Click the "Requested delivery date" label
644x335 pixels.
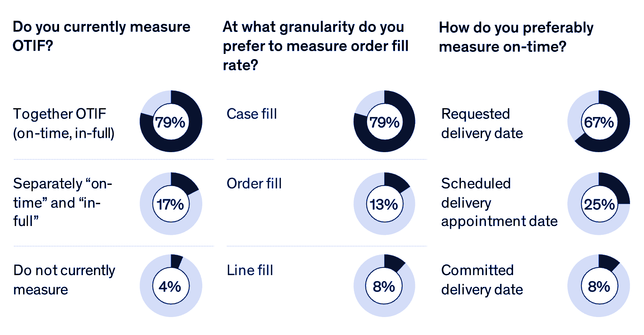coord(482,123)
